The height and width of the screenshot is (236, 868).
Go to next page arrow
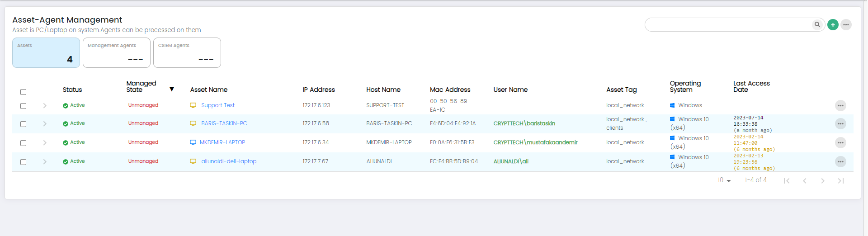pyautogui.click(x=822, y=181)
